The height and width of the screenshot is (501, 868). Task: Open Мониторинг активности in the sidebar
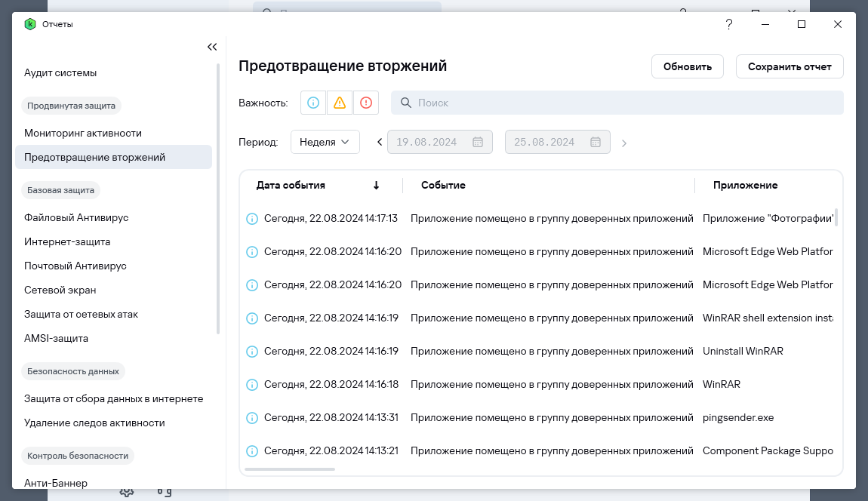[x=83, y=133]
